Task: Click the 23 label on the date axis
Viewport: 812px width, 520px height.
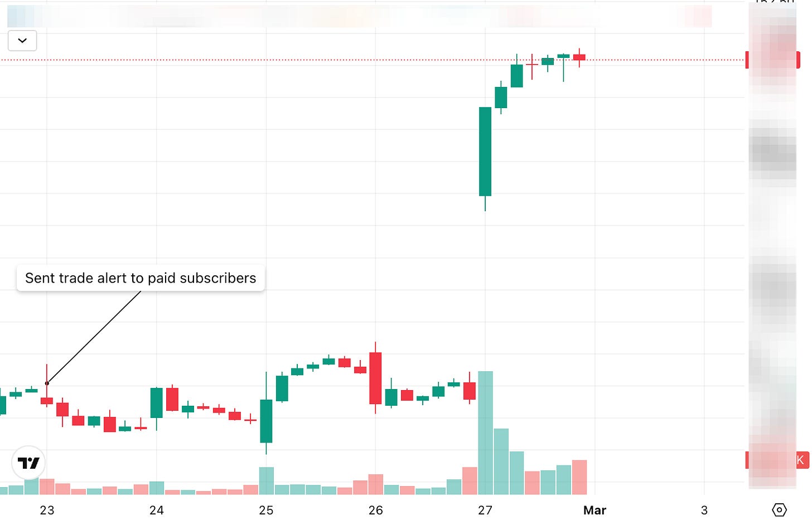Action: (x=47, y=510)
